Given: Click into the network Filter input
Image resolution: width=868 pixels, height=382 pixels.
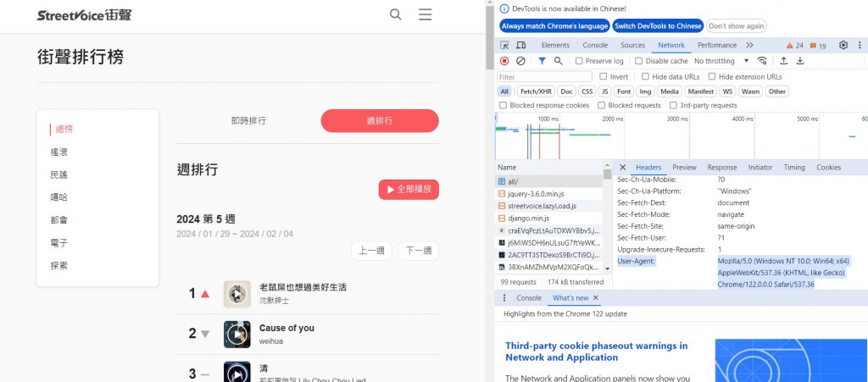Looking at the screenshot, I should point(545,77).
